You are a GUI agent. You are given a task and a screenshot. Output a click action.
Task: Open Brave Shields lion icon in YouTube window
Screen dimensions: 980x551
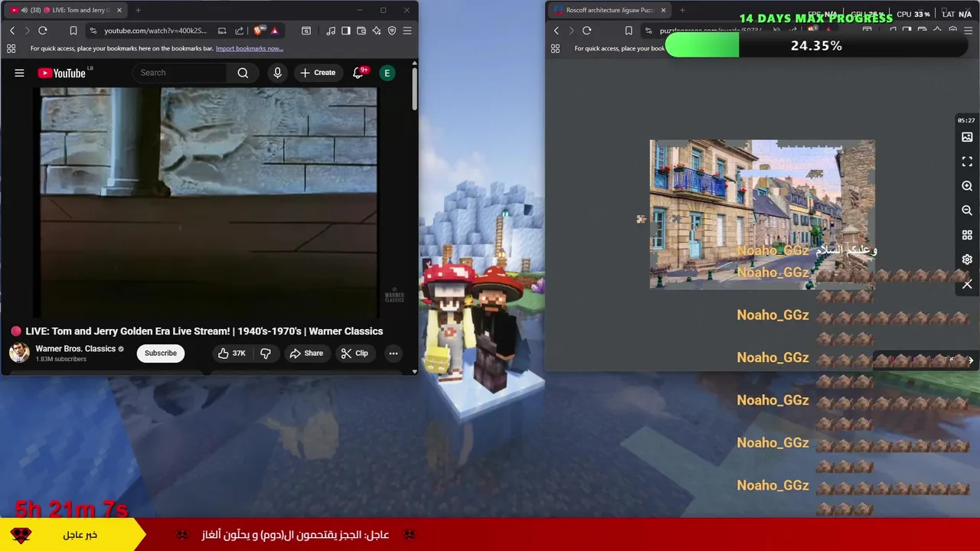pyautogui.click(x=258, y=31)
